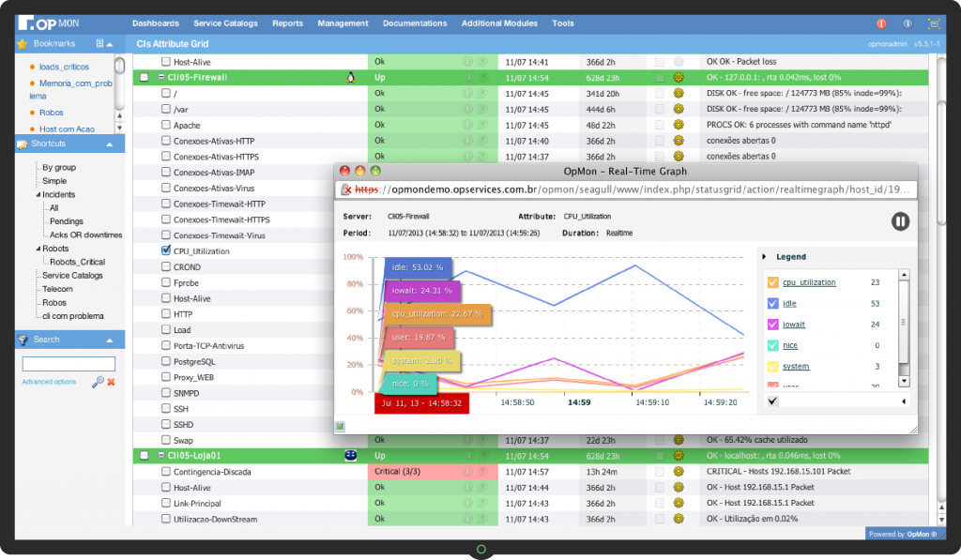This screenshot has height=560, width=961.
Task: Collapse the Search panel
Action: pos(110,341)
